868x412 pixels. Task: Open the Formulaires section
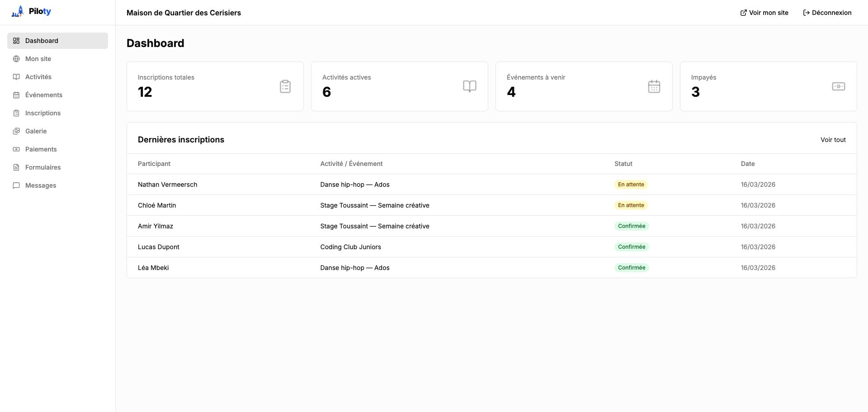point(43,167)
